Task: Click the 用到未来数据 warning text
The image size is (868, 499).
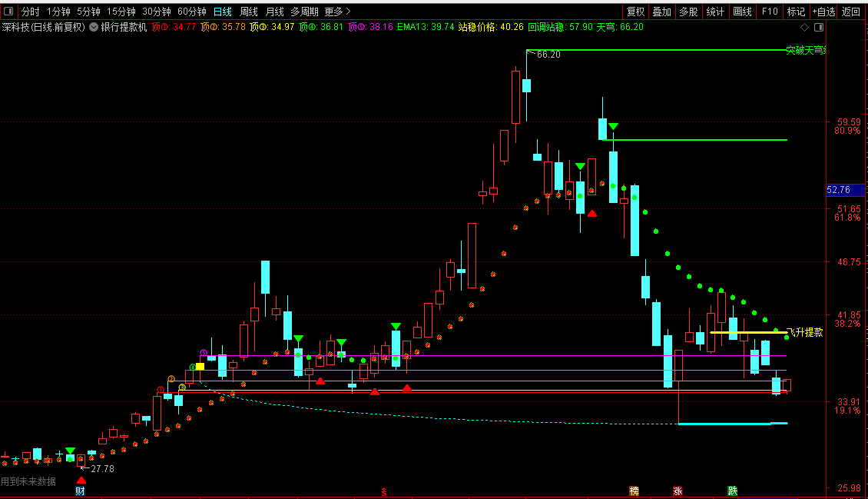Action: click(28, 482)
